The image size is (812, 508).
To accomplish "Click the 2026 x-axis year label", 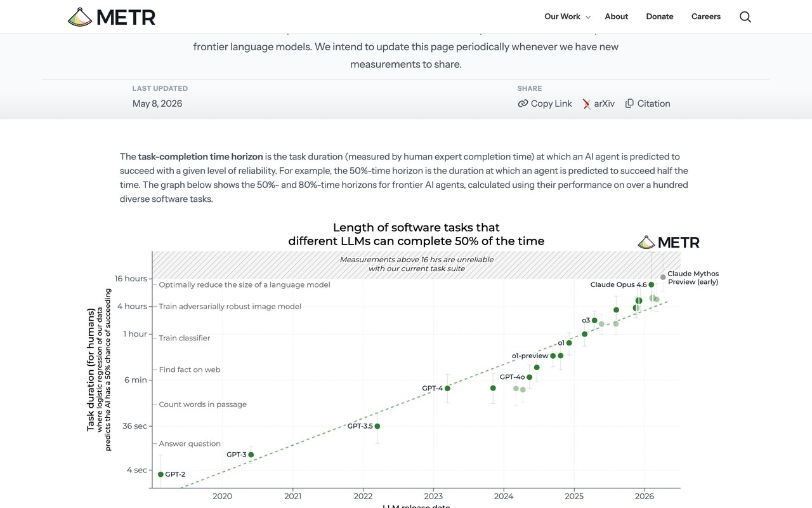I will click(x=645, y=496).
